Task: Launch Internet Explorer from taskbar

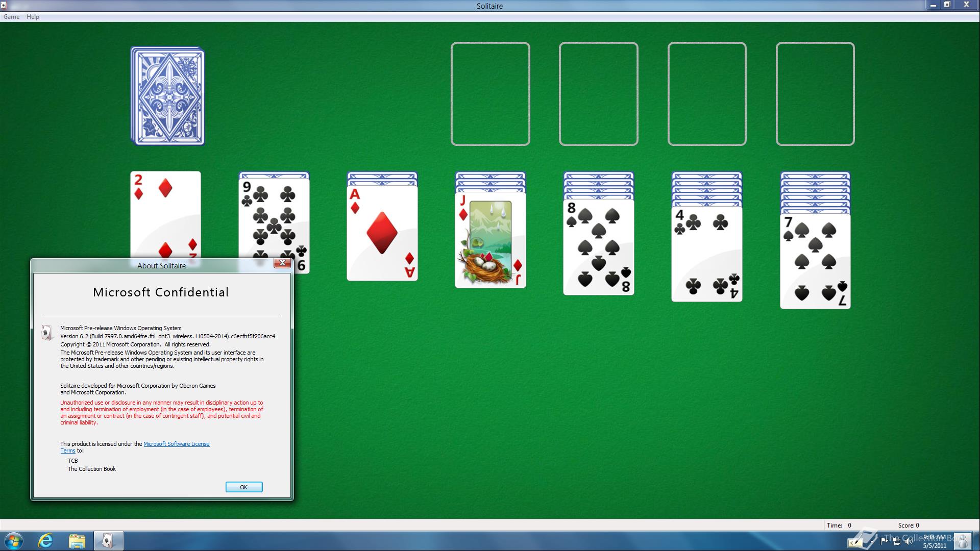Action: tap(45, 541)
